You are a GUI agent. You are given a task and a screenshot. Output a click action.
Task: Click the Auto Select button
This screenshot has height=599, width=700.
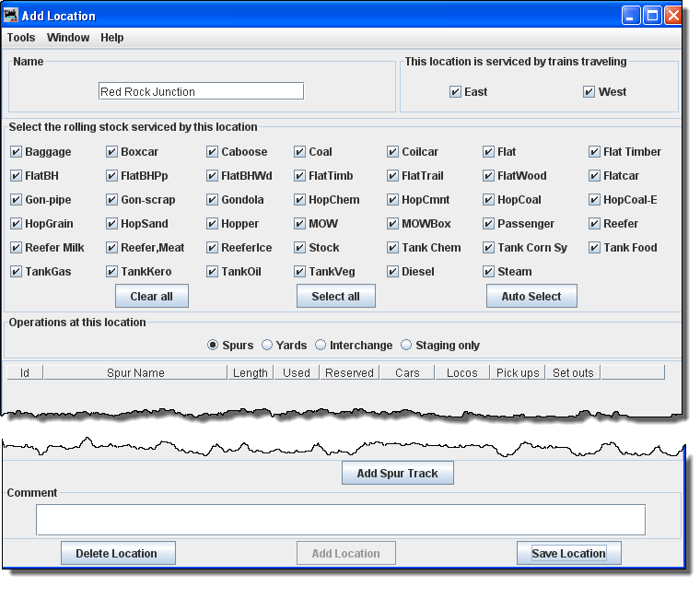(531, 296)
